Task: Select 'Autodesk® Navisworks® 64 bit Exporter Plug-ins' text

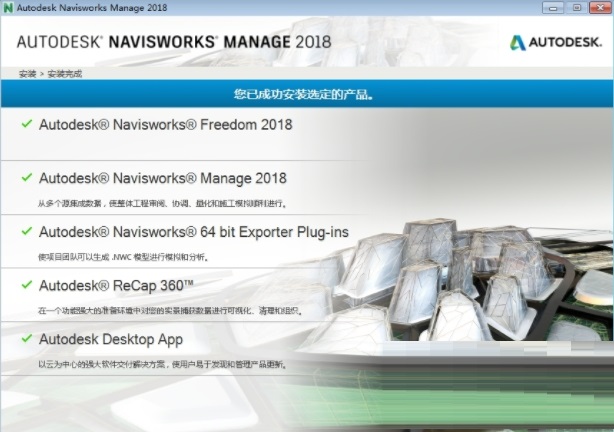Action: [194, 232]
